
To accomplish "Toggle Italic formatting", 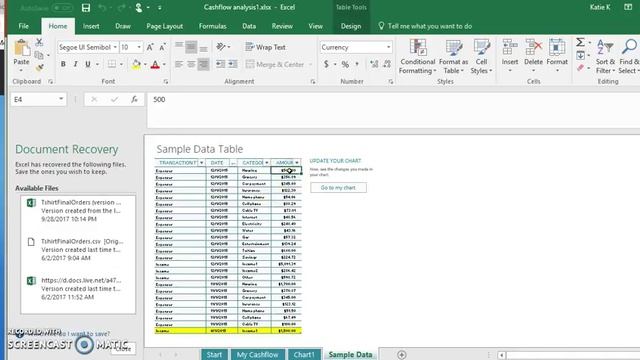I will point(76,64).
